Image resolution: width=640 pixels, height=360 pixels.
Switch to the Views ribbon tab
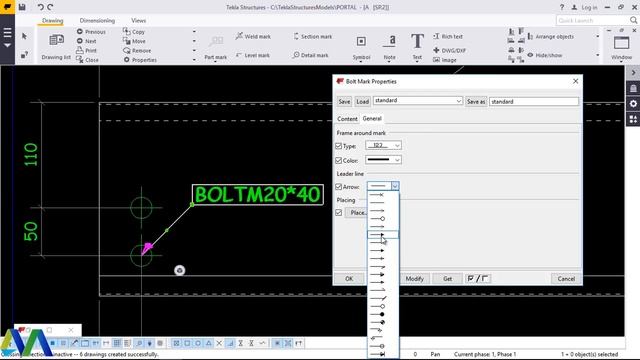click(x=138, y=20)
